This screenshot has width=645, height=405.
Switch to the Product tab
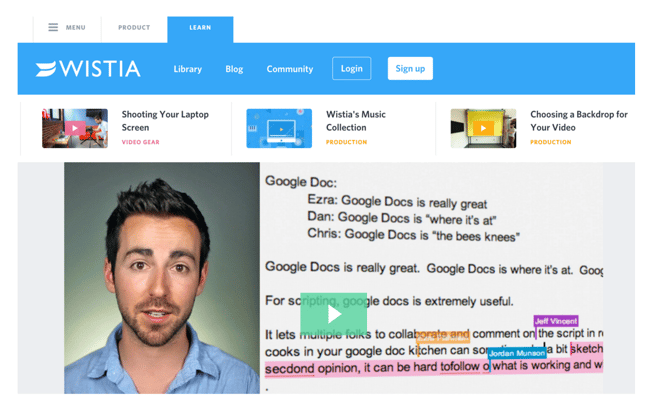pyautogui.click(x=134, y=28)
